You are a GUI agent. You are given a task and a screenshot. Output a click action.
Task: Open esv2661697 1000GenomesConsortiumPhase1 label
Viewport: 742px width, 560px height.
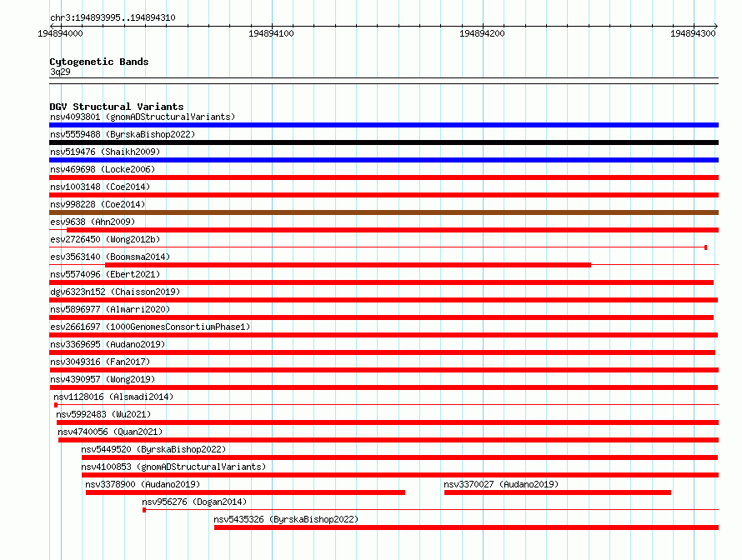[150, 327]
